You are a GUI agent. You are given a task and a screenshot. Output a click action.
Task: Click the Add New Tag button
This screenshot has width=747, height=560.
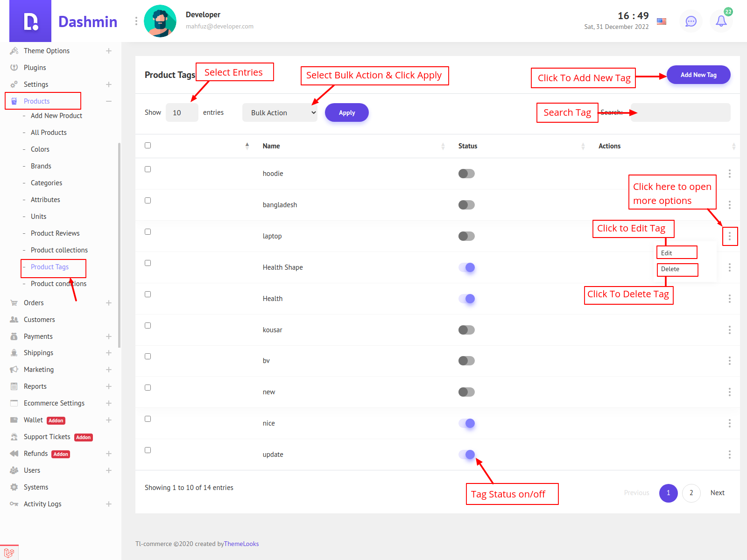click(698, 75)
